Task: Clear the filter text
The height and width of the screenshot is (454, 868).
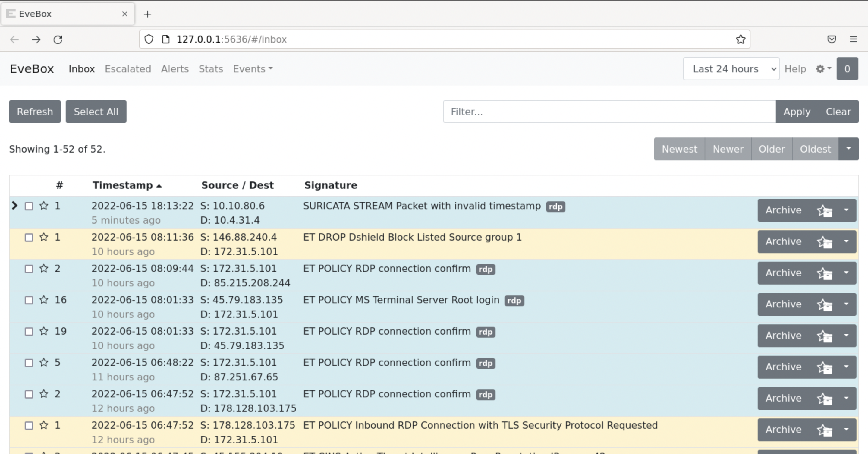Action: (838, 112)
